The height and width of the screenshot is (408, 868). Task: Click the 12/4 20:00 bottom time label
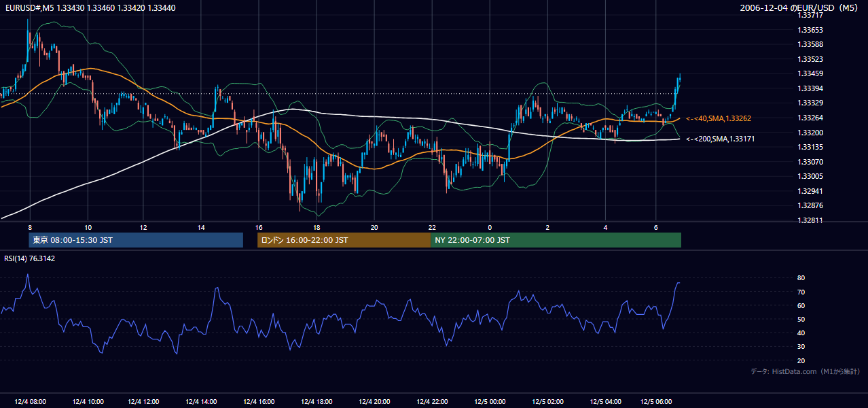pos(376,402)
